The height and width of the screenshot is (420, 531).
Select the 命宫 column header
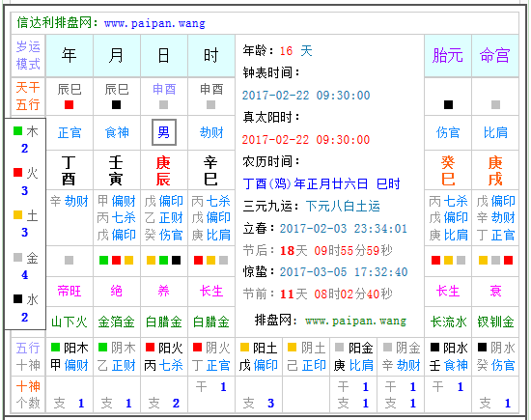pos(495,55)
